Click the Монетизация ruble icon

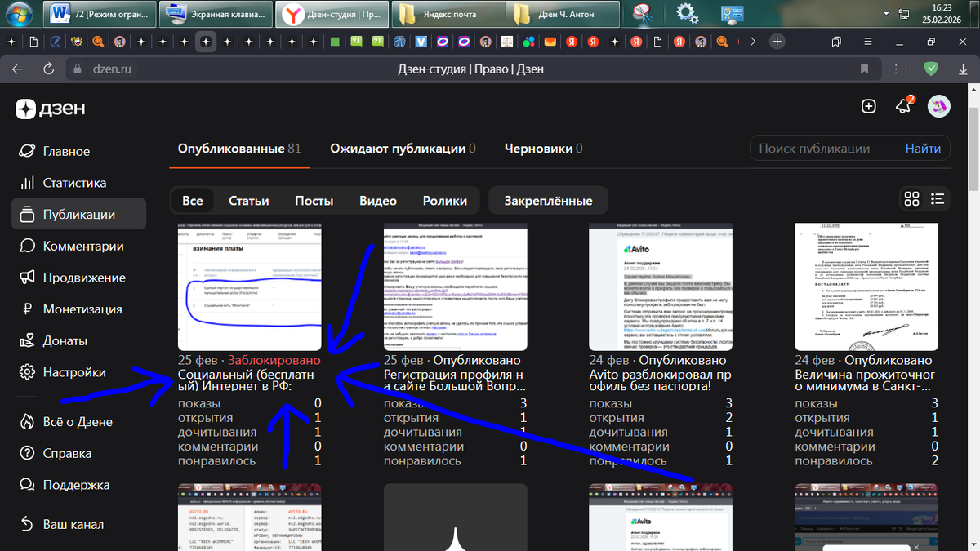27,309
